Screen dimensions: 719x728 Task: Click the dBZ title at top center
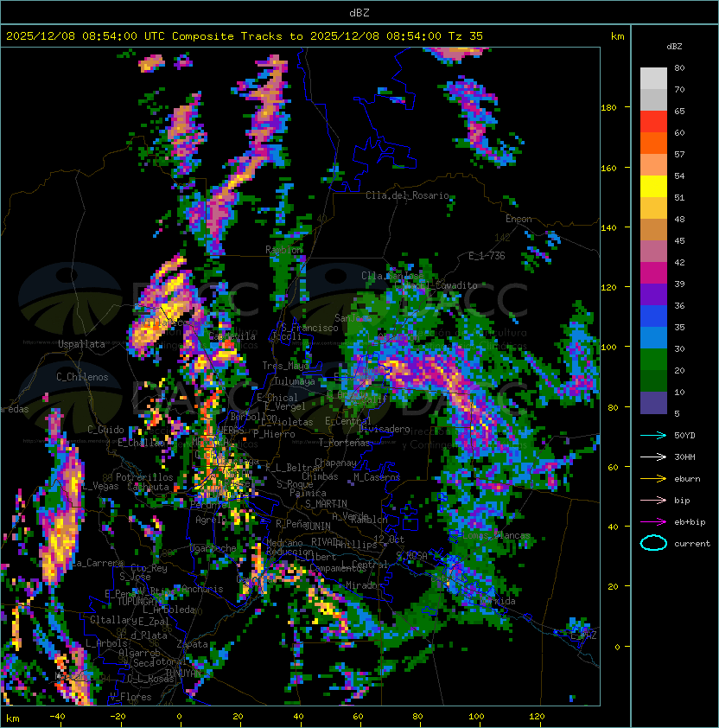(359, 12)
